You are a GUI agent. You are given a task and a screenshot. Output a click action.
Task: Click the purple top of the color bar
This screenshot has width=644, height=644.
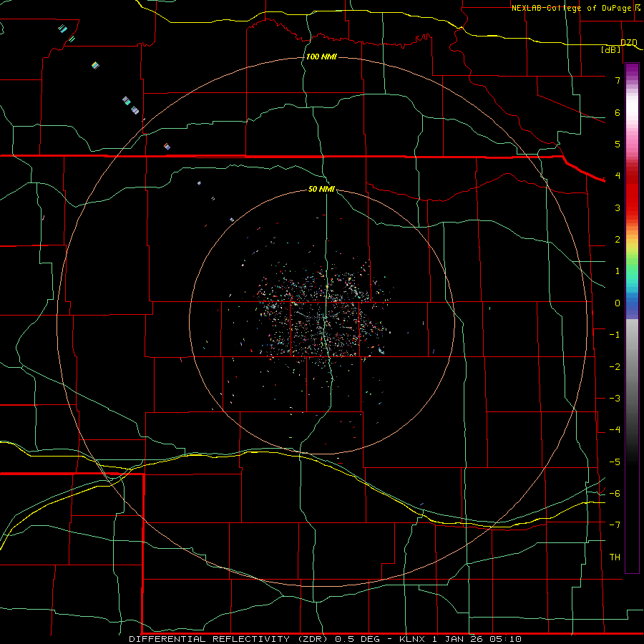[632, 70]
